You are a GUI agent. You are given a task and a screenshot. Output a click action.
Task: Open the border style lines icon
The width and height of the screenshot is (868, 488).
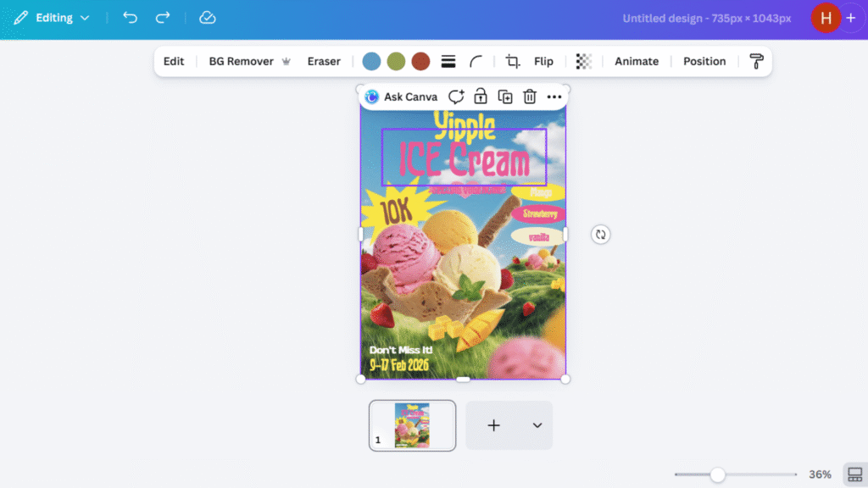click(448, 61)
